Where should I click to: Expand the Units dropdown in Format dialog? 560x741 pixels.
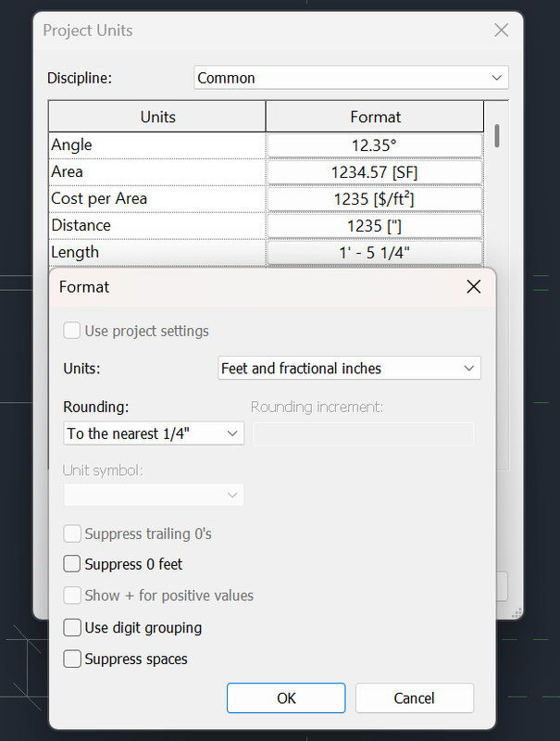coord(349,369)
